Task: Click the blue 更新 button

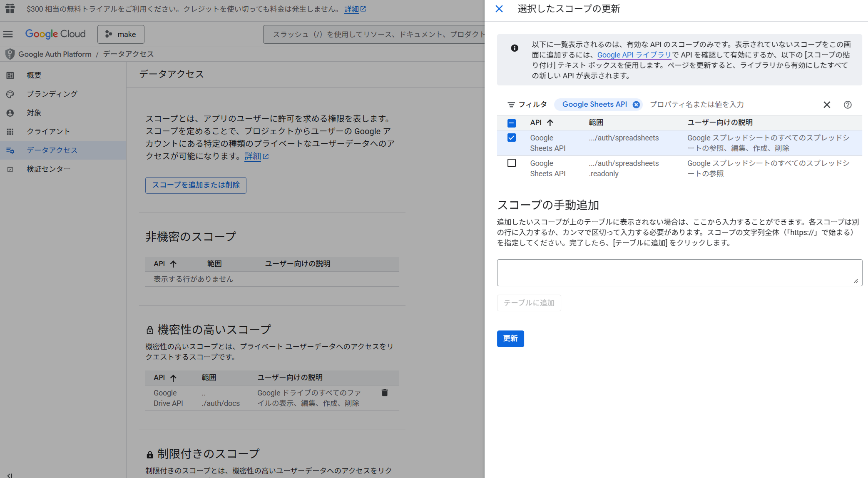Action: (510, 338)
